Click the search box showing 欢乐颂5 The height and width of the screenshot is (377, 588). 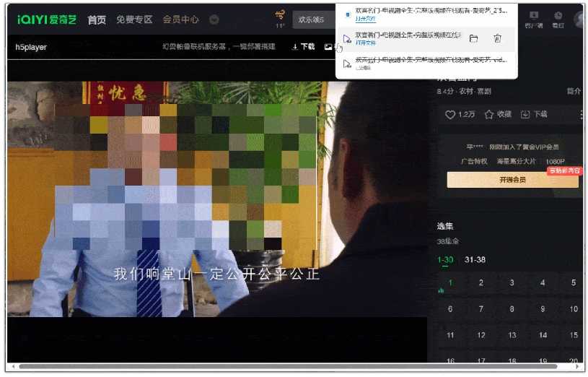(x=315, y=19)
